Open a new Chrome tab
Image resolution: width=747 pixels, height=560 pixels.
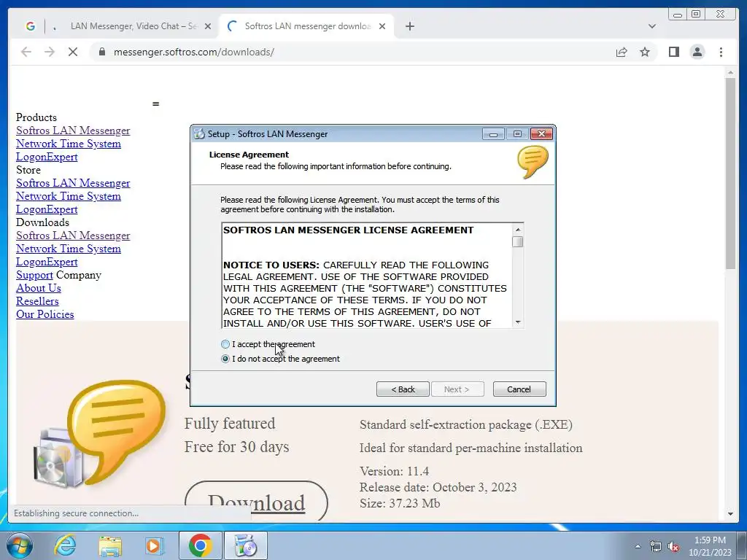point(410,27)
